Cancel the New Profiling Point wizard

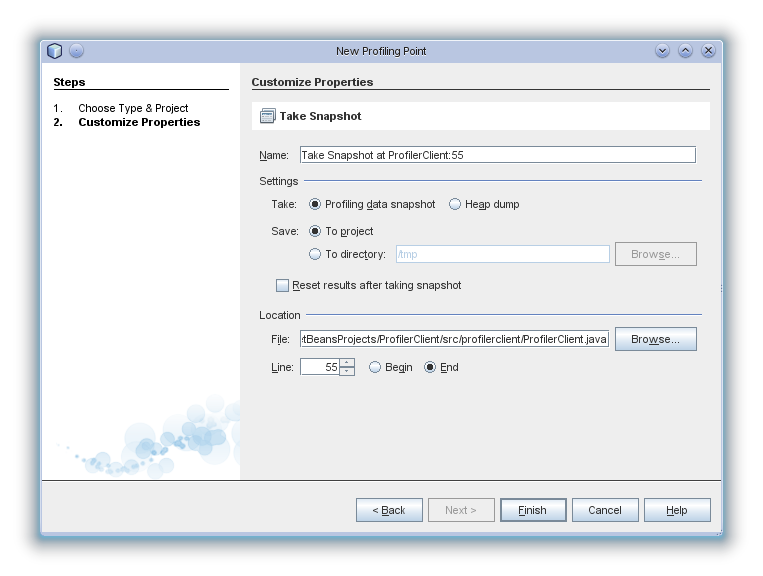pyautogui.click(x=605, y=510)
